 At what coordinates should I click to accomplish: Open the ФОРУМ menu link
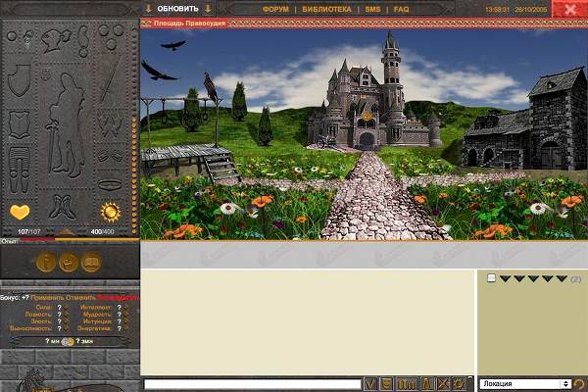[275, 9]
